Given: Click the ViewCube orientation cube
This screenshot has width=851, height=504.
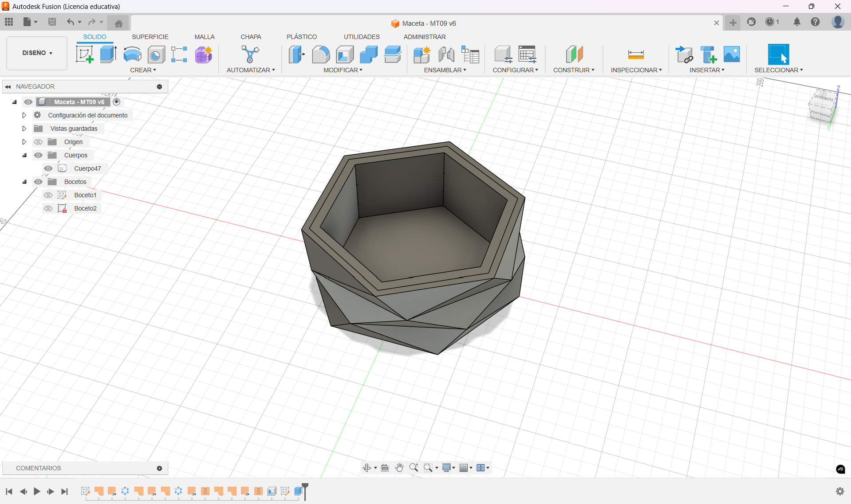Looking at the screenshot, I should (x=823, y=105).
